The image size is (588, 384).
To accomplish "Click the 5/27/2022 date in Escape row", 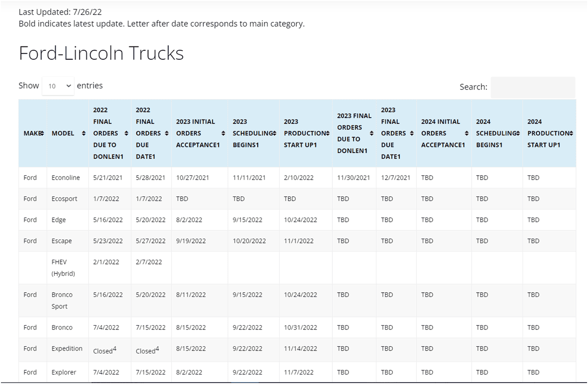I will coord(151,241).
